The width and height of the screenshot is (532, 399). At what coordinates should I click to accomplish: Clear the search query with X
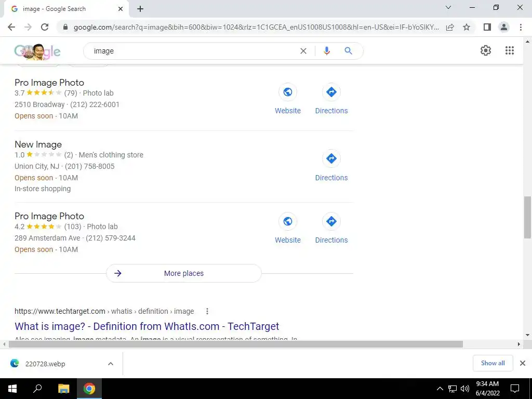pyautogui.click(x=303, y=51)
